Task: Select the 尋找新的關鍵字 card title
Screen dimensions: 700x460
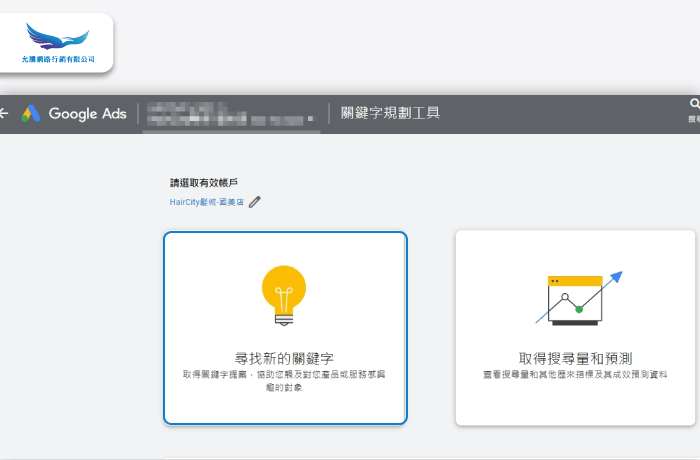Action: (285, 357)
